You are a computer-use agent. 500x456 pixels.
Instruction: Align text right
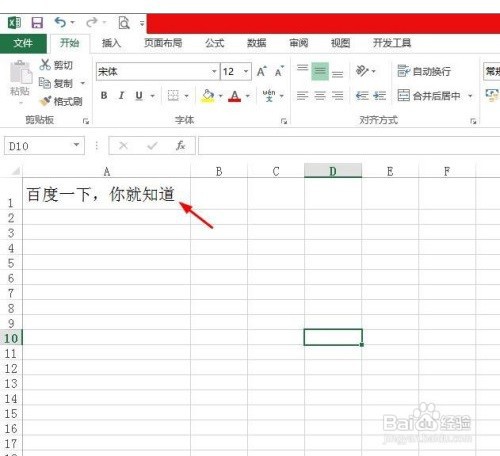tap(337, 96)
